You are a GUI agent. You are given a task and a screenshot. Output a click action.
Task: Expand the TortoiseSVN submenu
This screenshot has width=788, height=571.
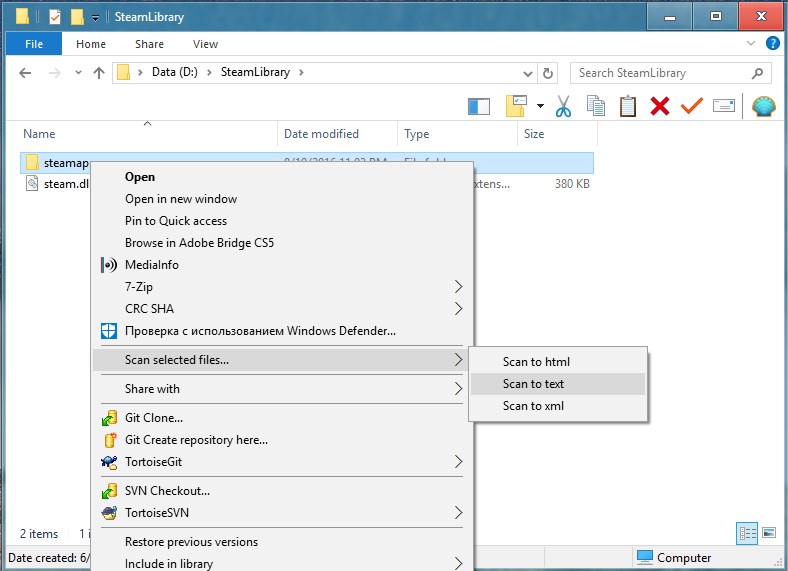click(282, 513)
